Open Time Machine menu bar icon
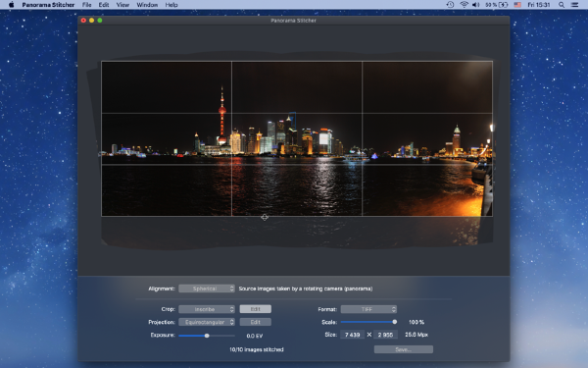The image size is (588, 368). 451,5
